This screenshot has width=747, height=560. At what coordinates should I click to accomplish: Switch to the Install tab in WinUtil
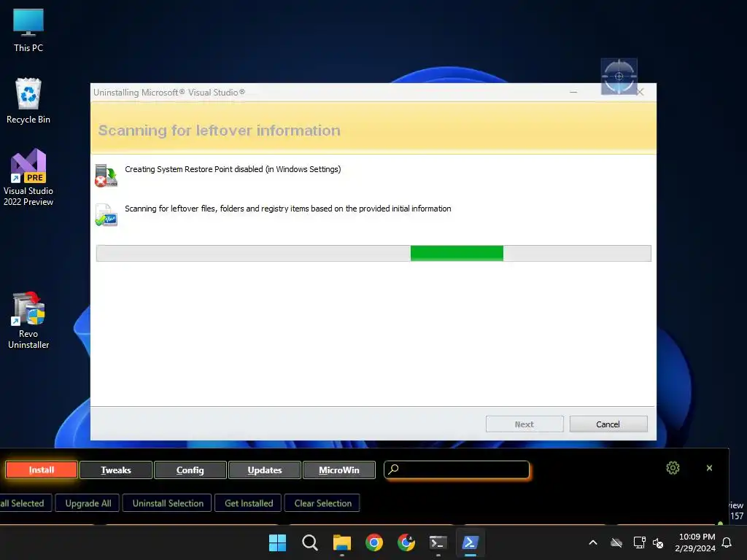click(42, 470)
